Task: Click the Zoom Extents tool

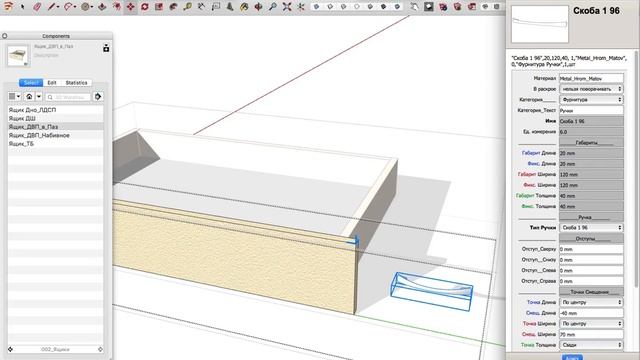Action: pos(287,7)
